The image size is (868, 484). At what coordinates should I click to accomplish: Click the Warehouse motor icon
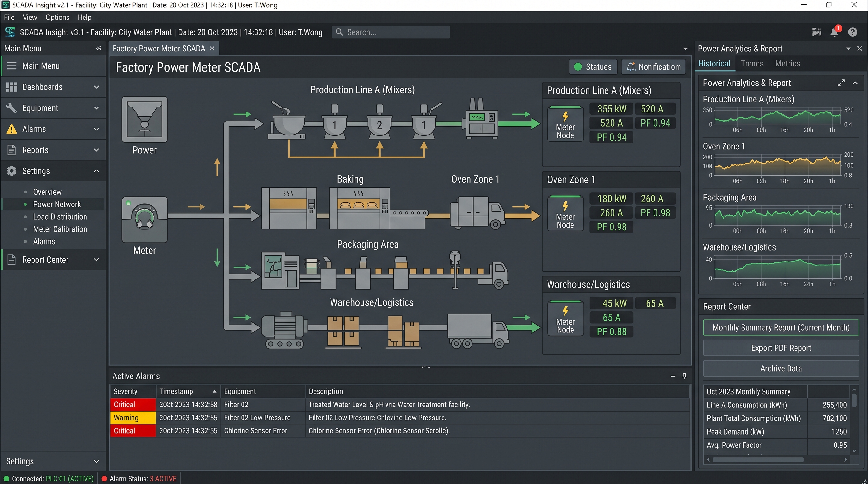(x=285, y=330)
